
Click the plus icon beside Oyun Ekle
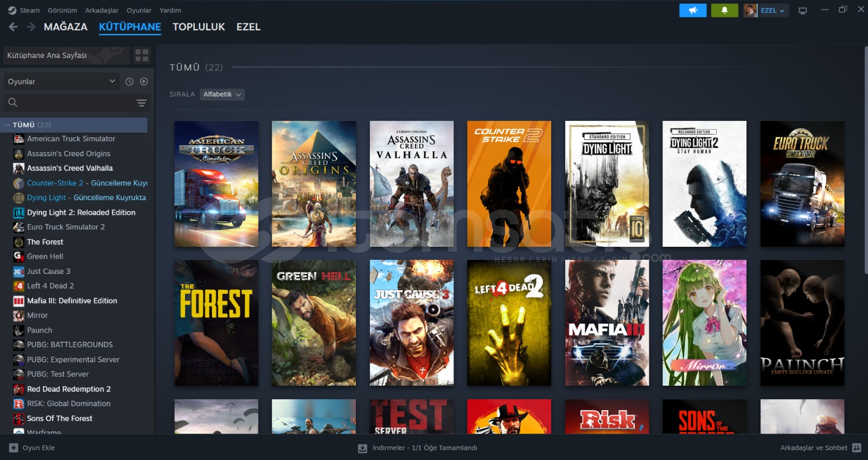click(x=14, y=448)
